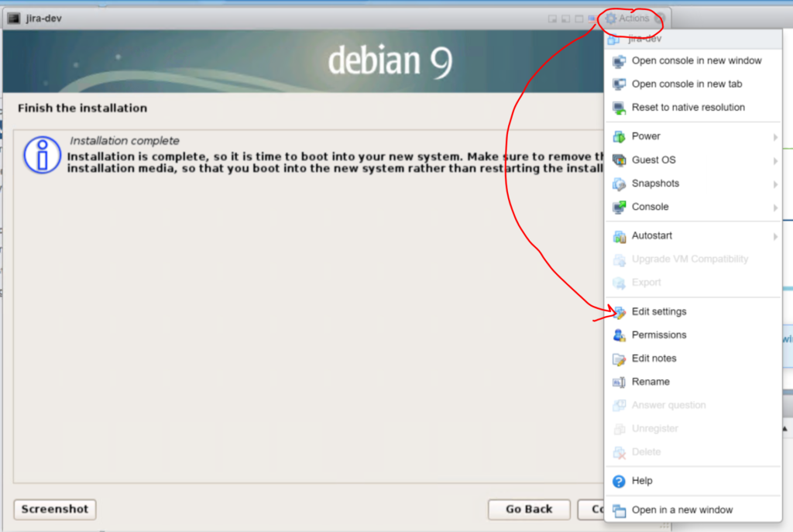
Task: Expand the Snapshots submenu
Action: click(693, 184)
